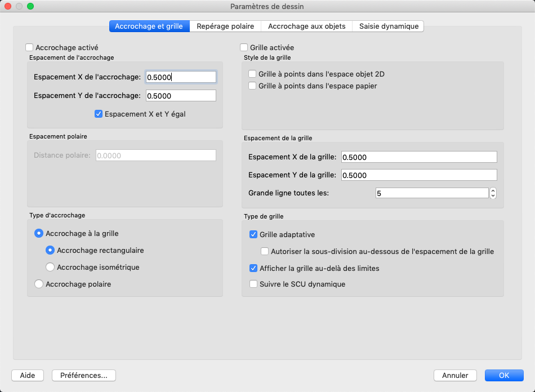The image size is (535, 392).
Task: Select the Accrochage polaire radio button
Action: (x=39, y=284)
